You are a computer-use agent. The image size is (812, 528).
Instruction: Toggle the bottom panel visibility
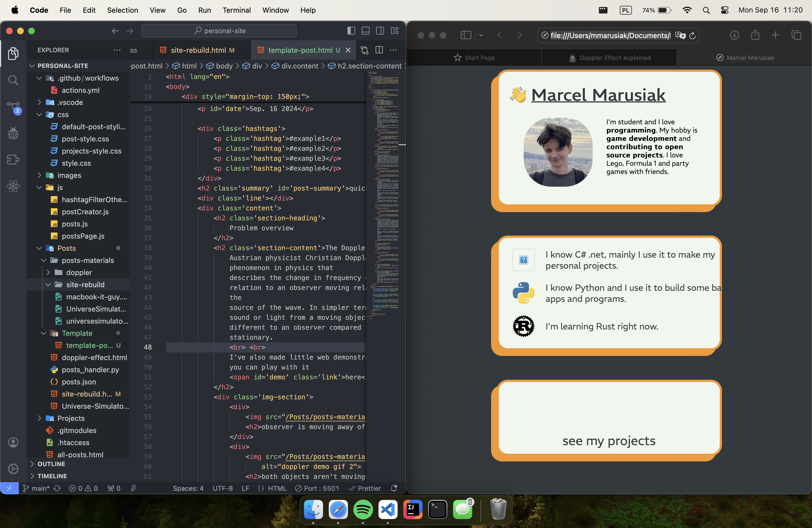click(x=365, y=31)
